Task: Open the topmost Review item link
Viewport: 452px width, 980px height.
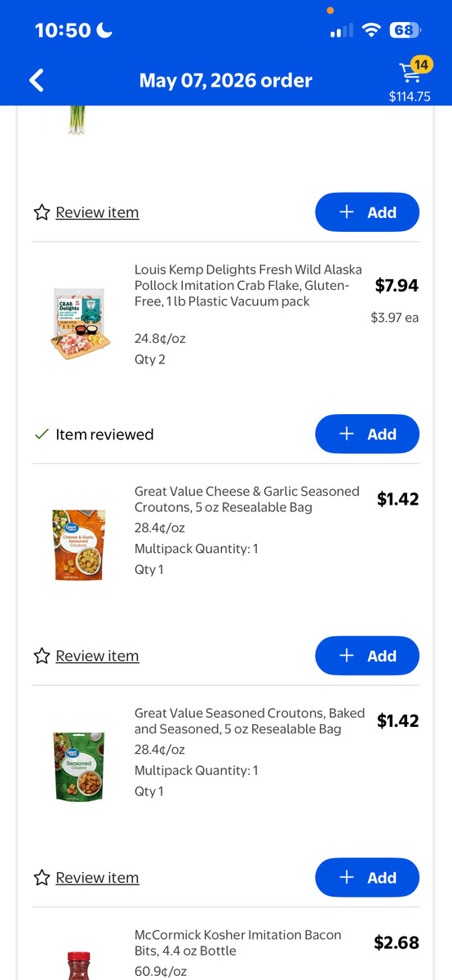Action: point(97,212)
